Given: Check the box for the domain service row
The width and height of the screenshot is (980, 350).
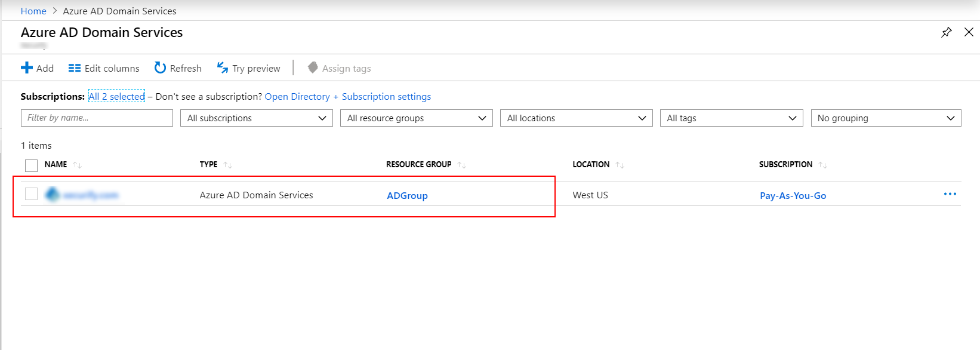Looking at the screenshot, I should tap(32, 194).
